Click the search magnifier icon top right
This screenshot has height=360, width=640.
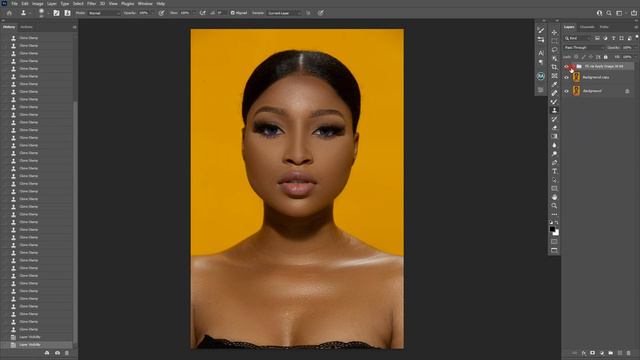pos(609,13)
